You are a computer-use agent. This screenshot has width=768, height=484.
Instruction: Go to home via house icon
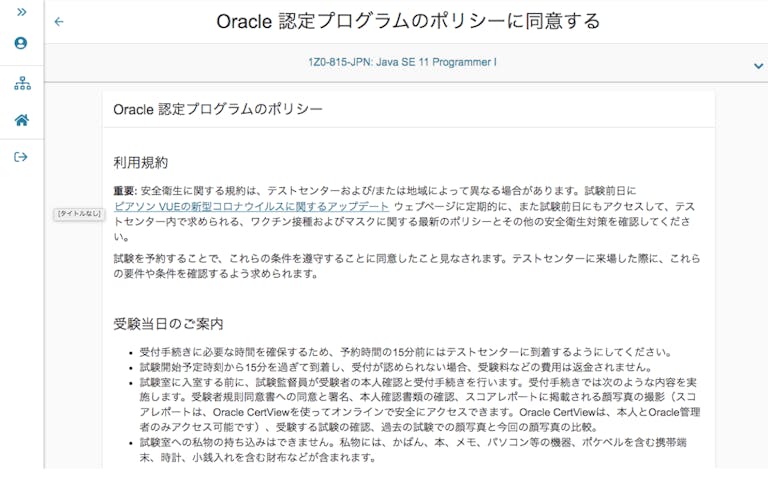tap(22, 120)
